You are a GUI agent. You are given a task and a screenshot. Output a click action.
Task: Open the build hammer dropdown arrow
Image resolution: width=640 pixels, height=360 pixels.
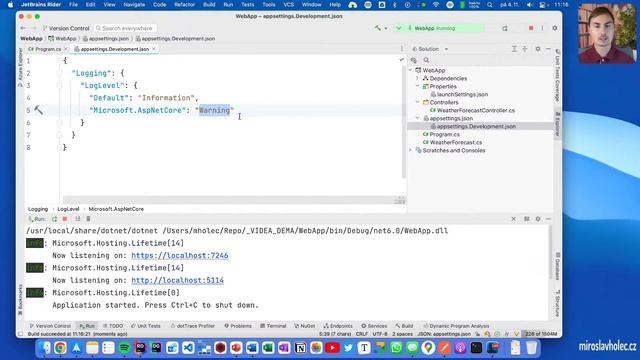coord(386,28)
